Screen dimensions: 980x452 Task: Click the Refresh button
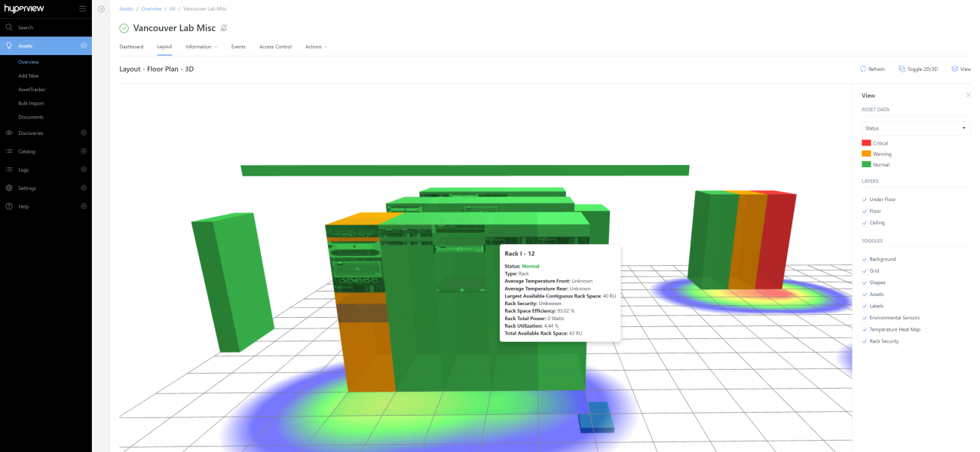pos(872,69)
